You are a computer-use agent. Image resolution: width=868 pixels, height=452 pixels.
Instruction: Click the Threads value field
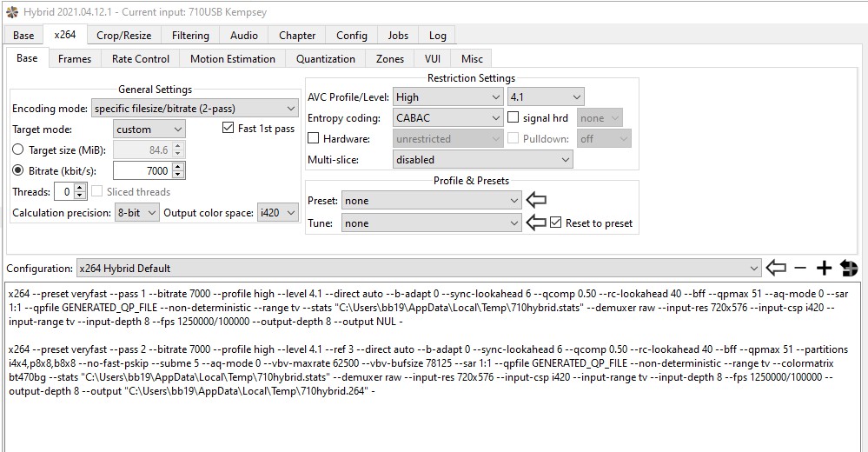tap(64, 191)
